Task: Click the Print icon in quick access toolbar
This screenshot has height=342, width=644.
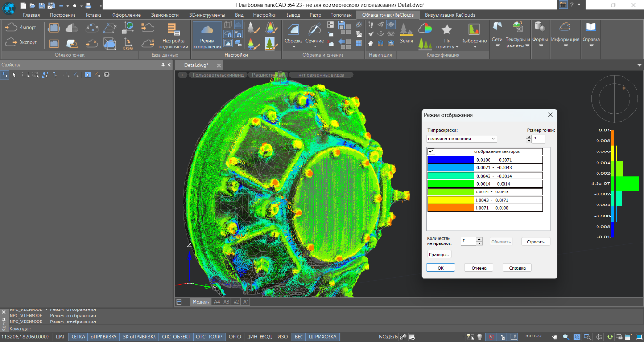Action: click(87, 6)
